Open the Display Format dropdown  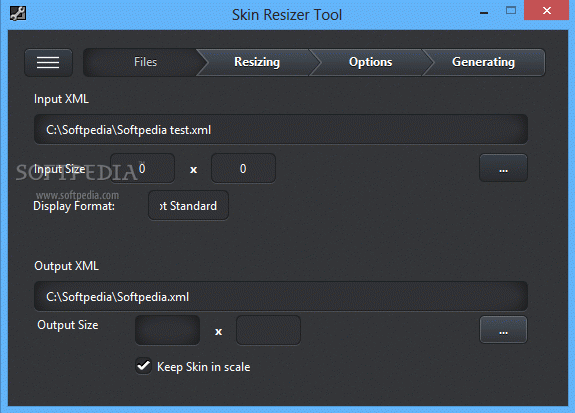[188, 205]
